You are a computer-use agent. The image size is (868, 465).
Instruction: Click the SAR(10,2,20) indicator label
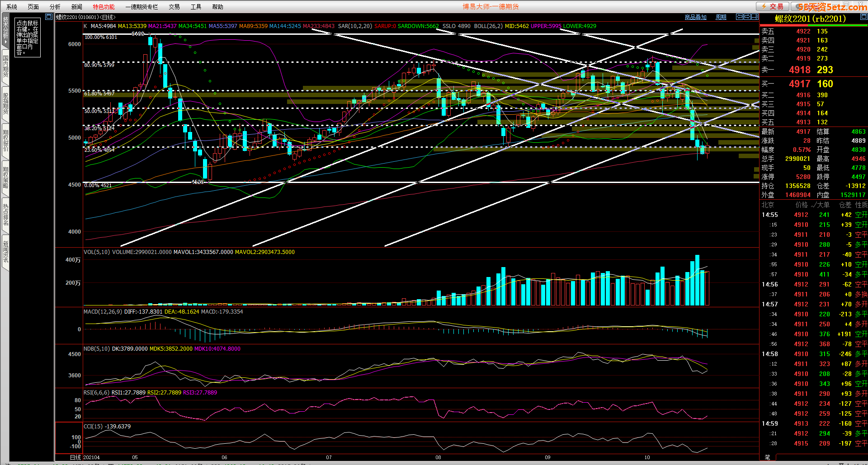(x=355, y=26)
